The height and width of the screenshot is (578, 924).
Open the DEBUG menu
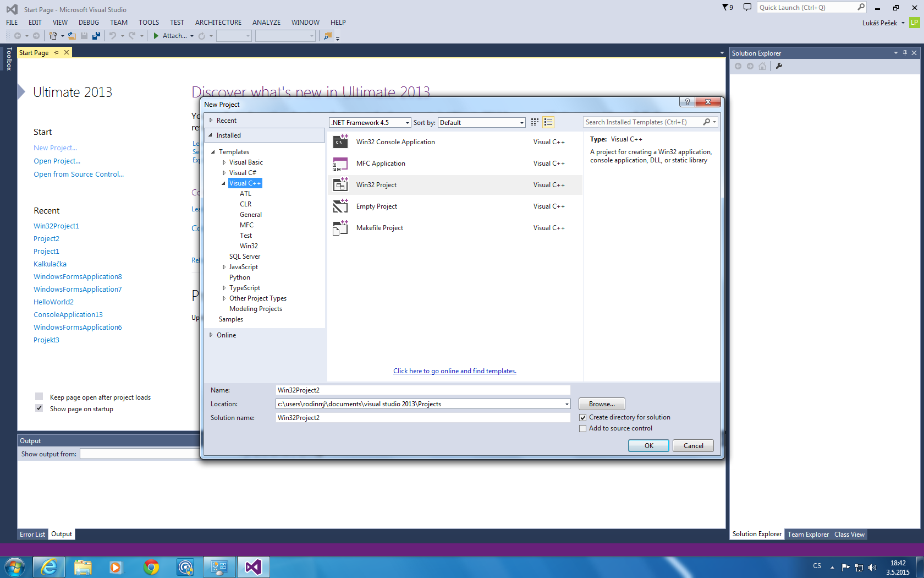click(89, 23)
